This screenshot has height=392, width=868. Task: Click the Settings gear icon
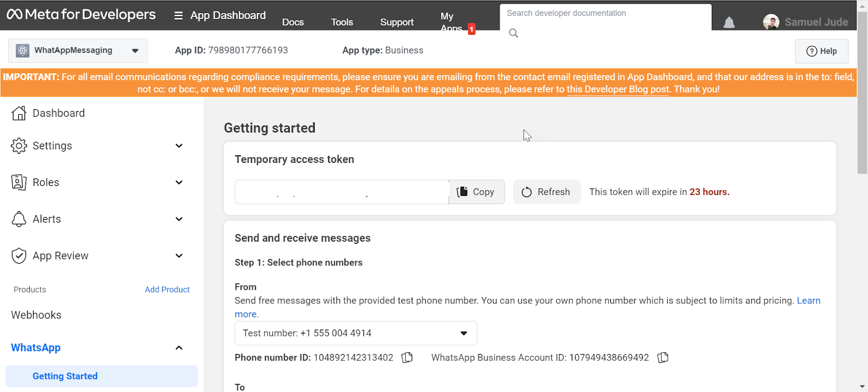point(19,146)
